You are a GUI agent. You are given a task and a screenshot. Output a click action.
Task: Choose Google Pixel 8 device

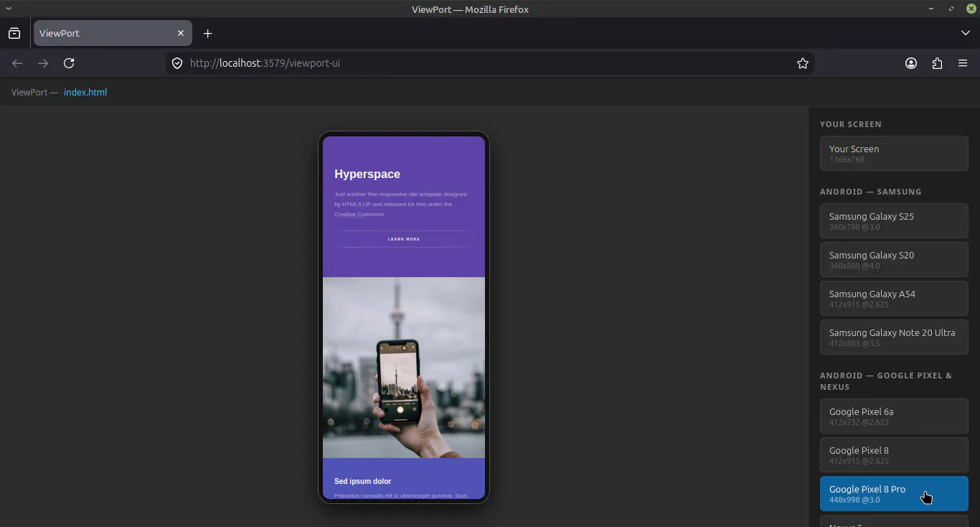894,454
